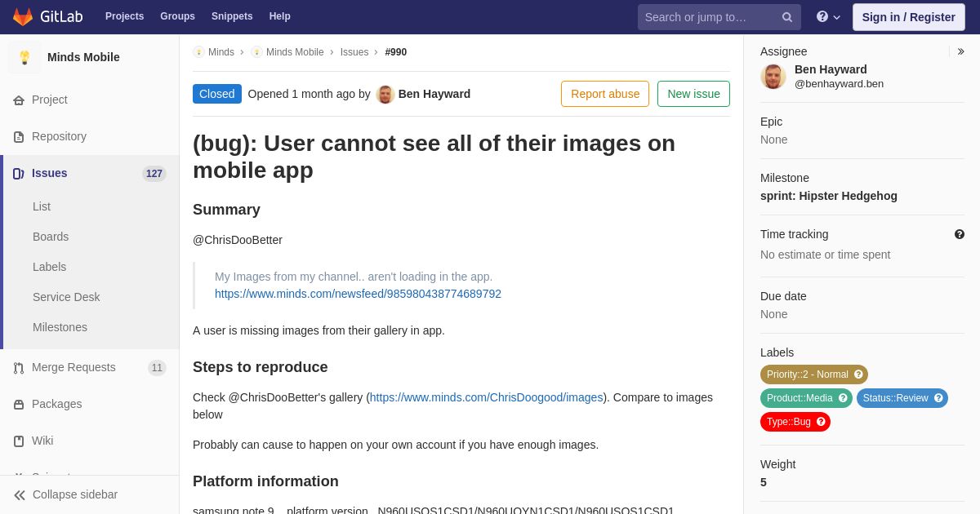The height and width of the screenshot is (514, 980).
Task: Open the Help menu item in navbar
Action: 280,16
